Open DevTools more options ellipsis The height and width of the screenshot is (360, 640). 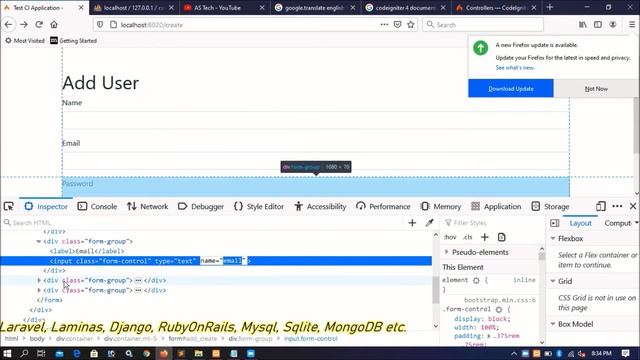(x=617, y=207)
